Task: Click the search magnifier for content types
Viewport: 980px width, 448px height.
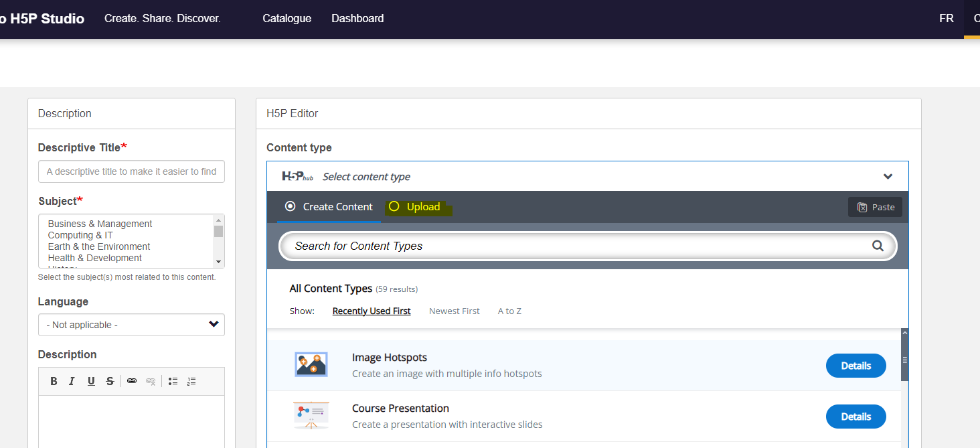Action: (x=878, y=246)
